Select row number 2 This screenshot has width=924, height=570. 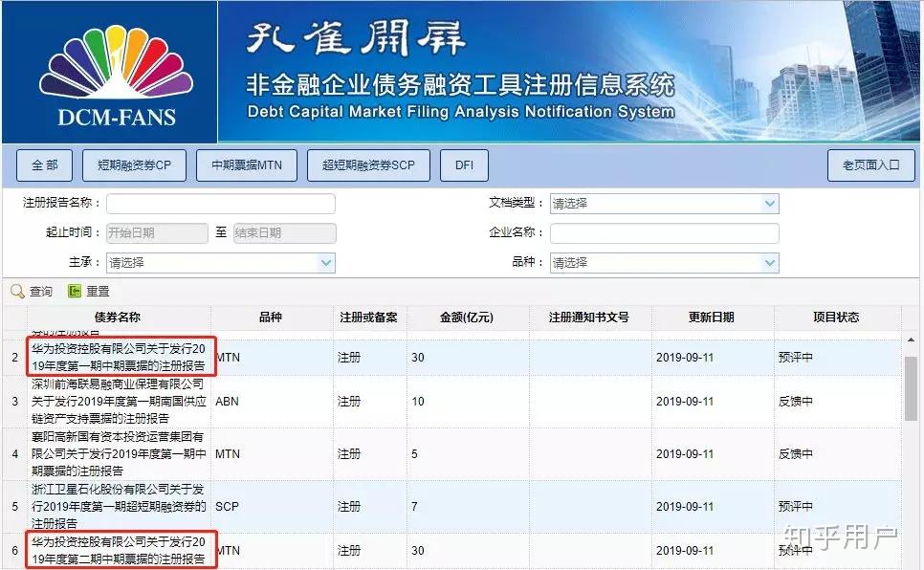point(15,358)
